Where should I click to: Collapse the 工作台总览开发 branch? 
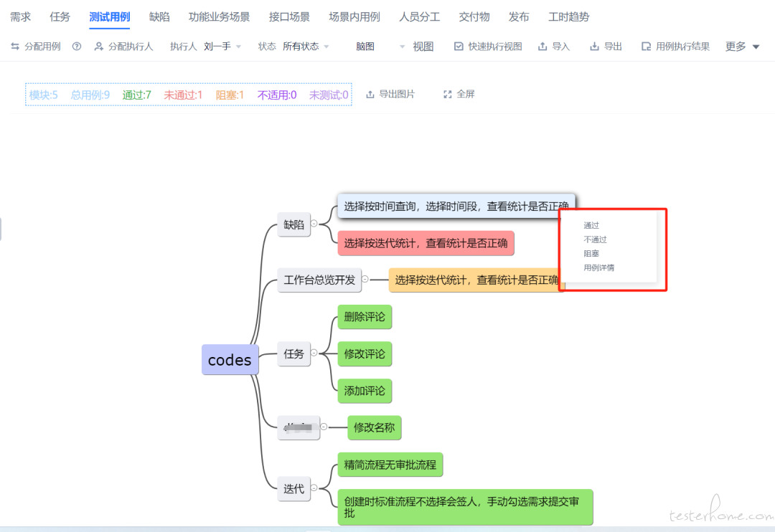coord(365,279)
